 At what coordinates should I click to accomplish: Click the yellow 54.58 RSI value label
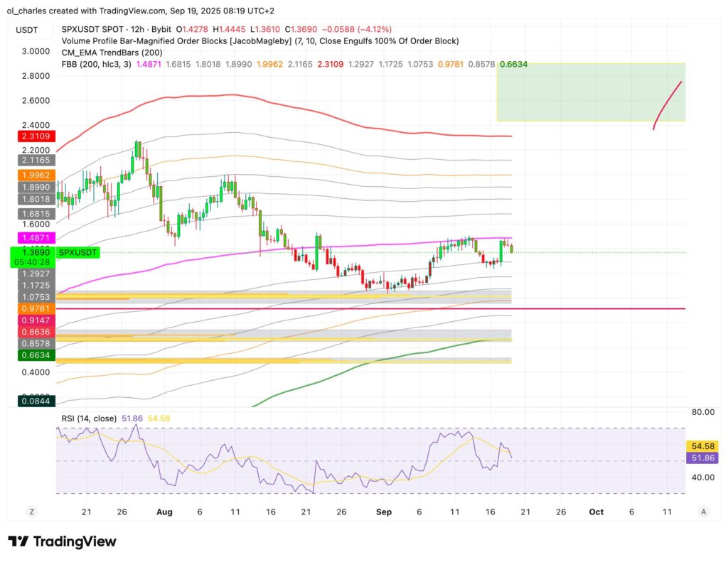pyautogui.click(x=704, y=445)
